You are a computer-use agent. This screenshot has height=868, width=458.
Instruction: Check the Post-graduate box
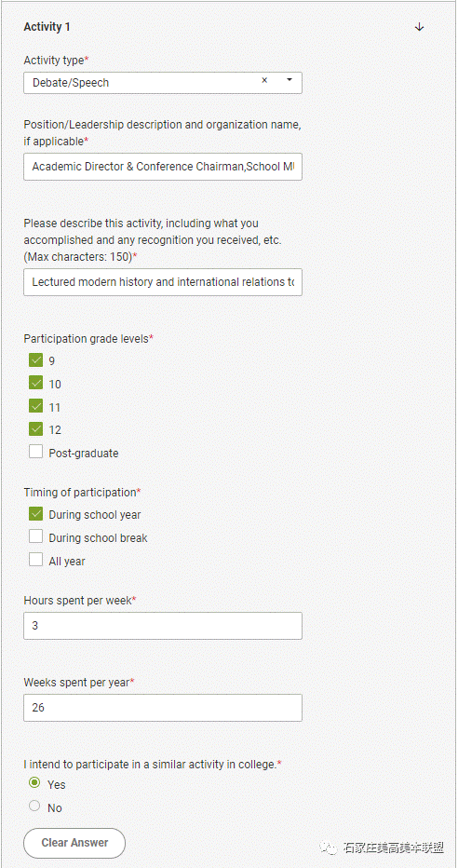(x=36, y=453)
